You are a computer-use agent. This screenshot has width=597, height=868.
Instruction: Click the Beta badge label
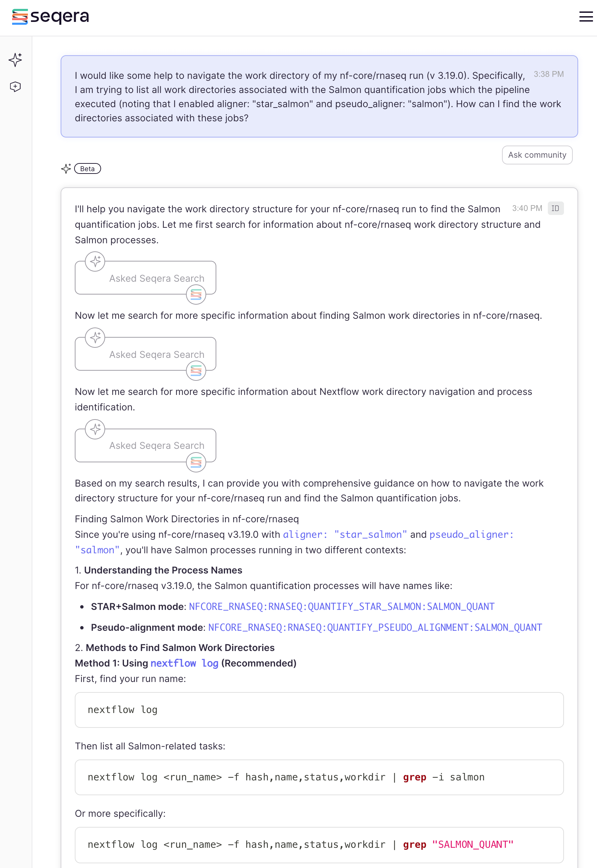point(88,169)
